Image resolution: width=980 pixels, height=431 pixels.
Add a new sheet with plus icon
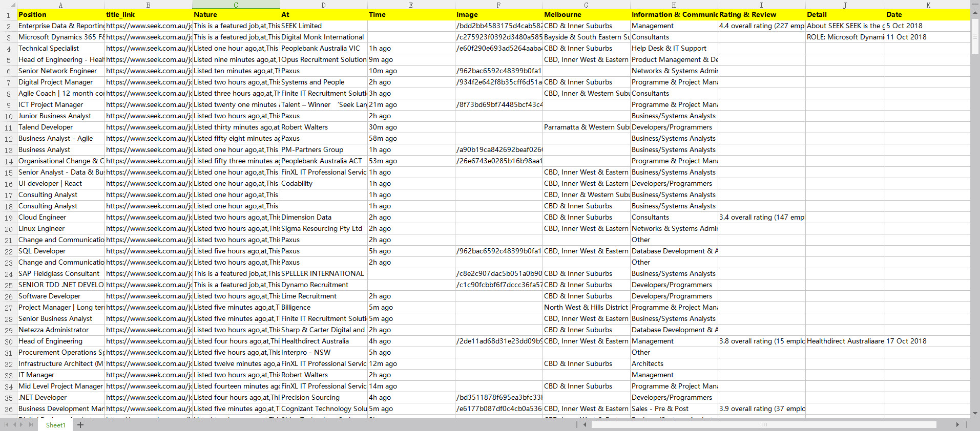(x=80, y=425)
